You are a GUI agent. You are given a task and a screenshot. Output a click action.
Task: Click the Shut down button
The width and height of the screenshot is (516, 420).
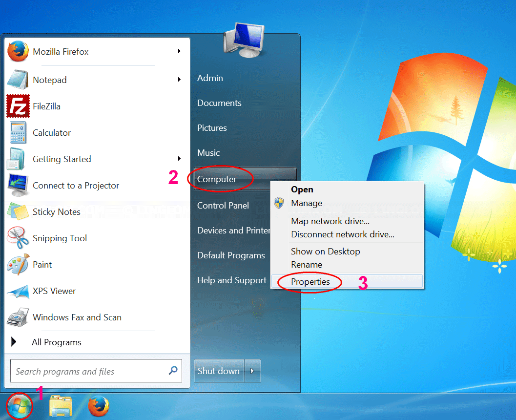(x=219, y=371)
